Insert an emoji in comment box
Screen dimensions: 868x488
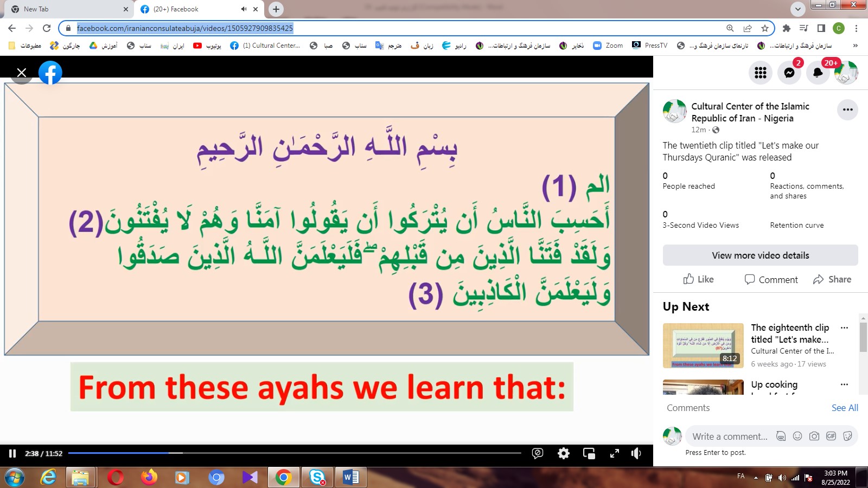(x=797, y=436)
